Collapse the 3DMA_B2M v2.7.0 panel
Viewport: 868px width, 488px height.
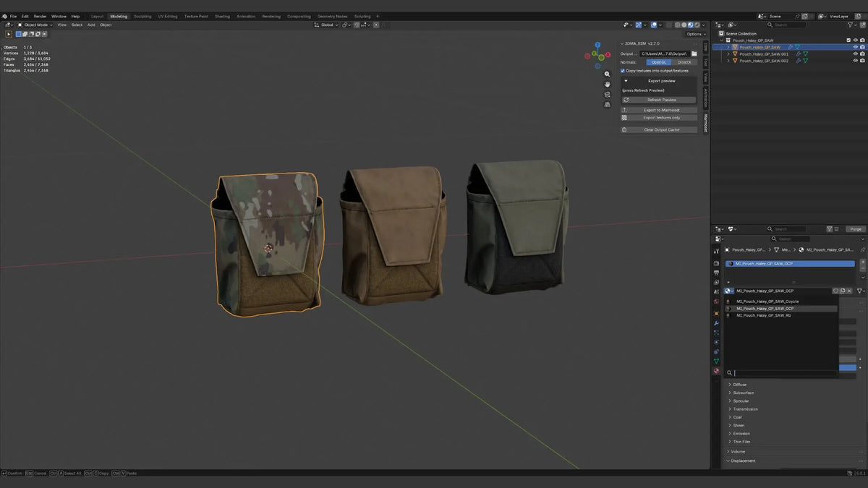(x=622, y=43)
